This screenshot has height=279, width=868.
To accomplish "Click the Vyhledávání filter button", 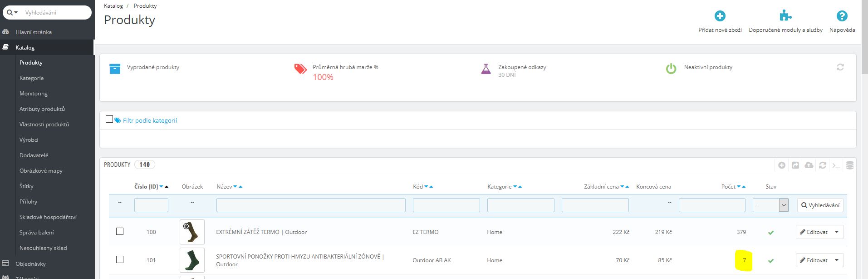I will (820, 205).
